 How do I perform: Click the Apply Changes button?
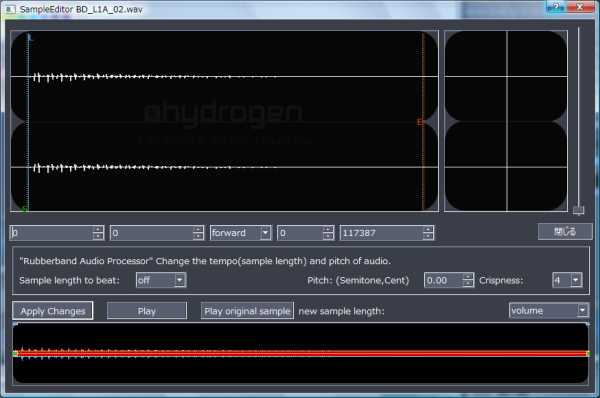click(53, 311)
